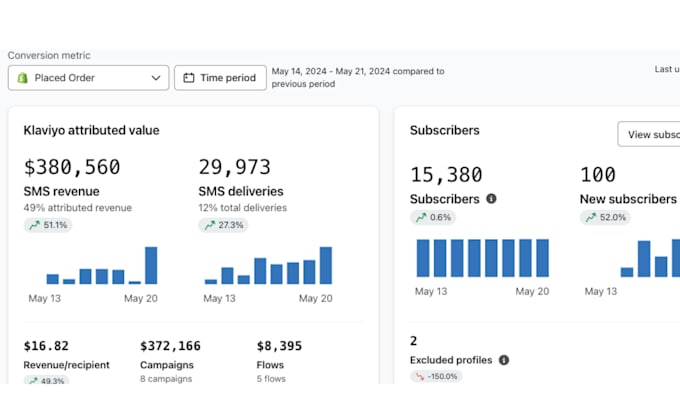Screen dimensions: 680x409
Task: Click the trend arrow icon beside 27.3%
Action: coord(210,225)
